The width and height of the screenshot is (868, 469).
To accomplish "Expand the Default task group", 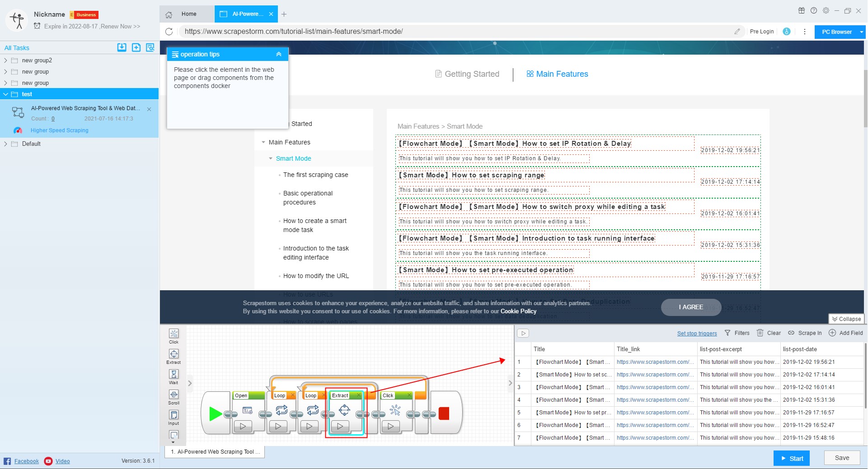I will pyautogui.click(x=6, y=144).
